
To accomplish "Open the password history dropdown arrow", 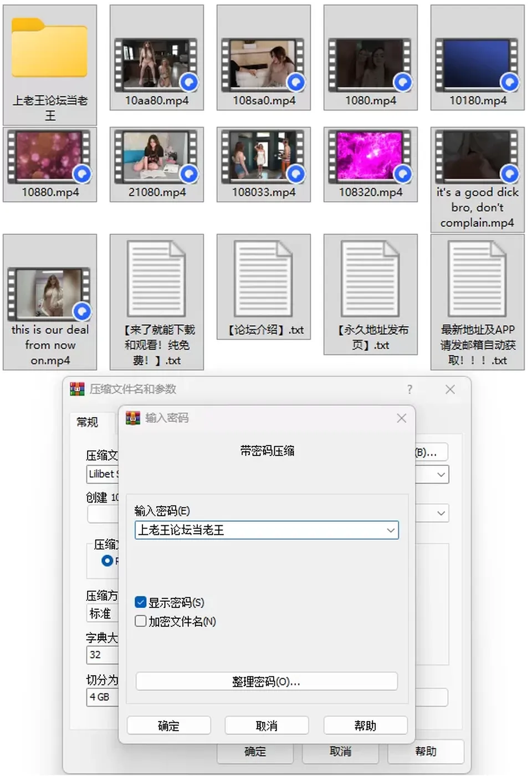I will 391,530.
